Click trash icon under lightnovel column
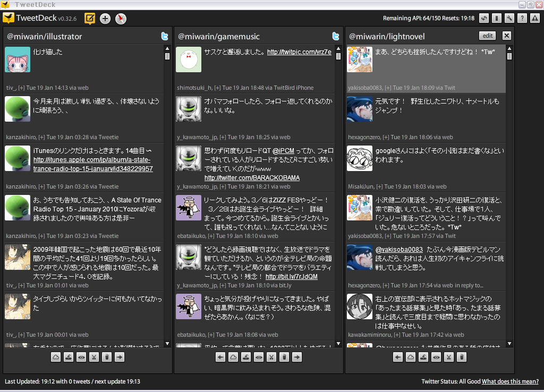 tap(462, 357)
